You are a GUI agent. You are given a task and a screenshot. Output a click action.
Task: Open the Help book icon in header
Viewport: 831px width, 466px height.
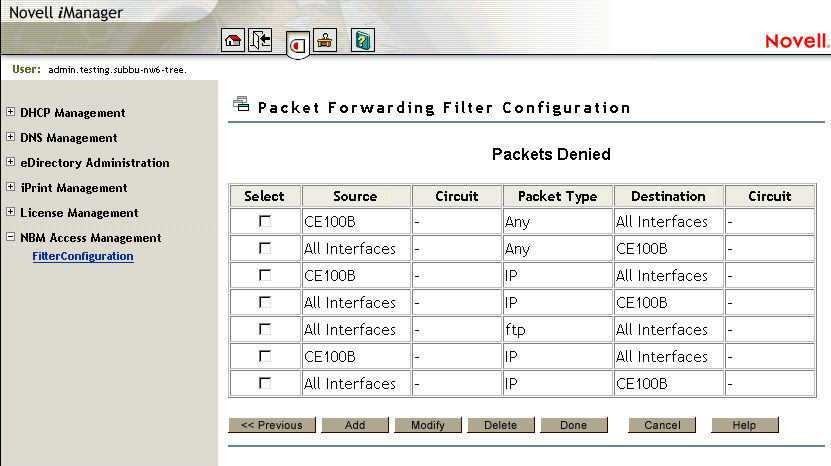363,40
